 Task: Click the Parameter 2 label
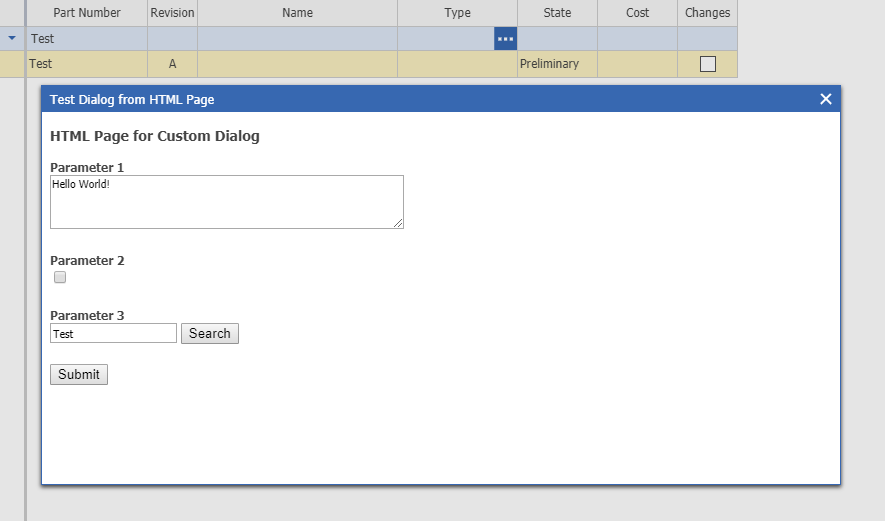coord(87,261)
